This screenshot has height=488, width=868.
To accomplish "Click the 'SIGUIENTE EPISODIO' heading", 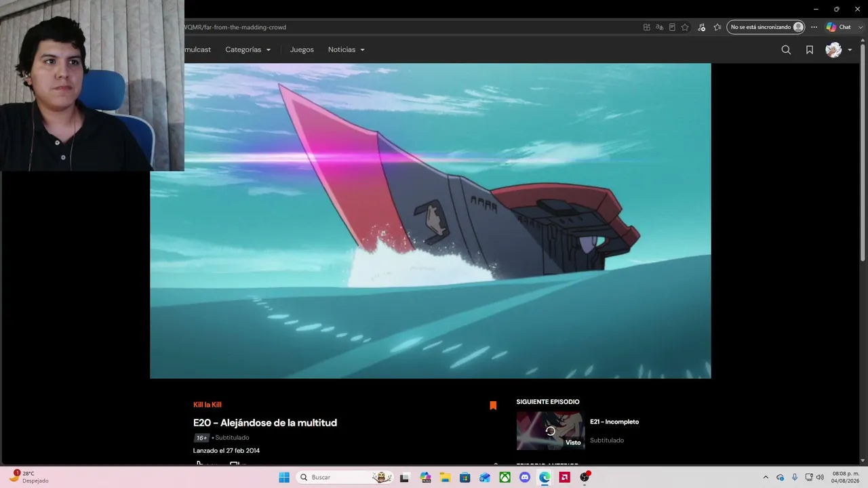I will [x=548, y=402].
